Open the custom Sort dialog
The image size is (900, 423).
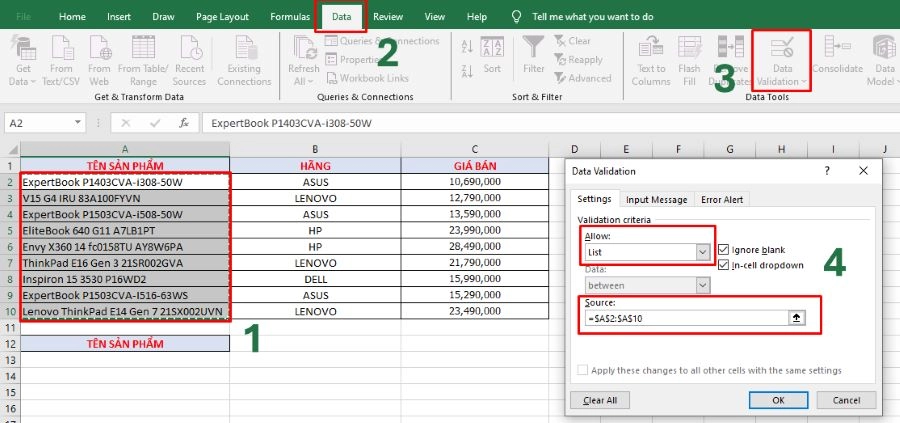click(492, 56)
